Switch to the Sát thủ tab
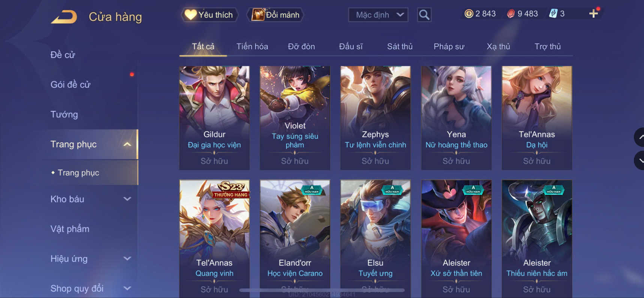Viewport: 644px width, 298px height. coord(400,46)
